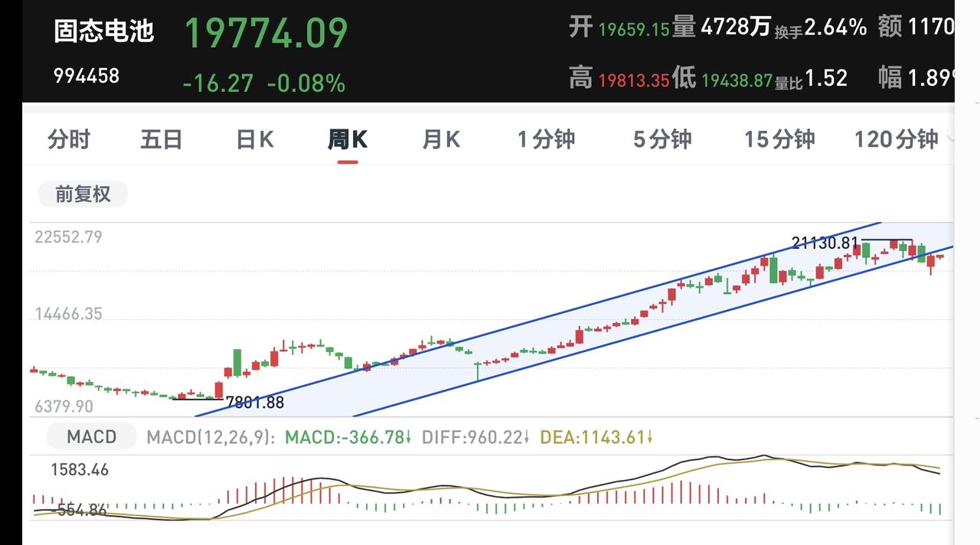
Task: Click the percent change -0.08%
Action: pyautogui.click(x=305, y=83)
